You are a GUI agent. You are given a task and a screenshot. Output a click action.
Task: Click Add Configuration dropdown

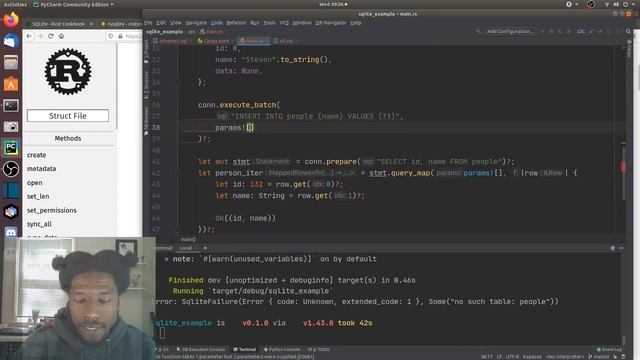[x=510, y=31]
